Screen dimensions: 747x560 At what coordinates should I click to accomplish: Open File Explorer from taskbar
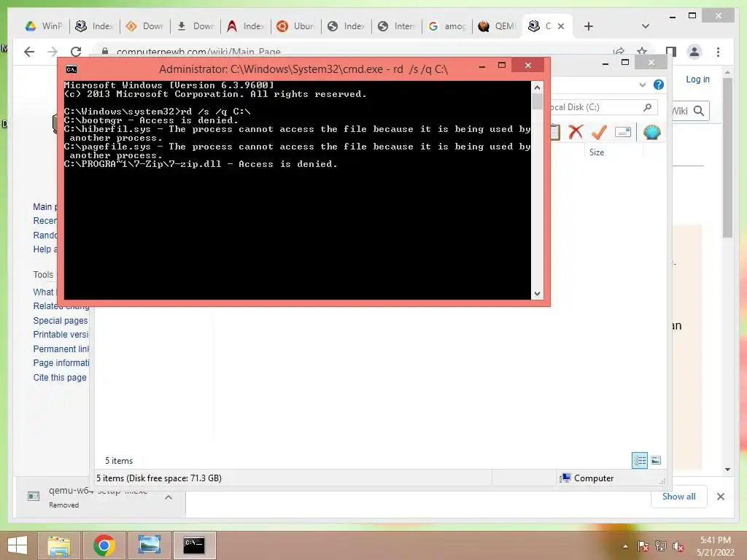click(59, 545)
